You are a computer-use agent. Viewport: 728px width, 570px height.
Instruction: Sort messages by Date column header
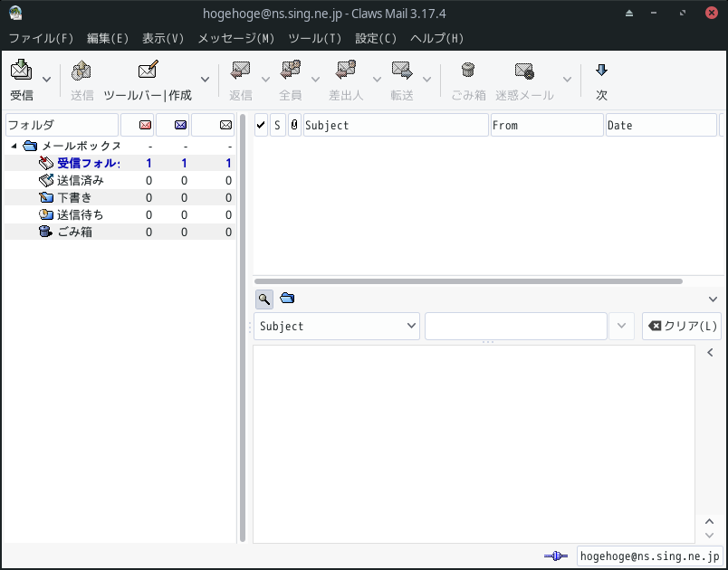tap(661, 125)
